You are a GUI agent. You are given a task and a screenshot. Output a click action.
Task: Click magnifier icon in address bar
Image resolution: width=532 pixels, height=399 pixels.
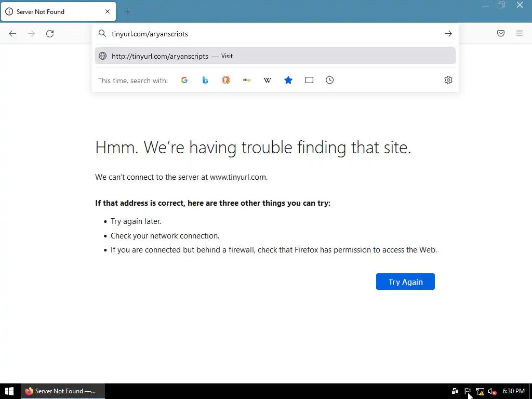click(x=102, y=33)
